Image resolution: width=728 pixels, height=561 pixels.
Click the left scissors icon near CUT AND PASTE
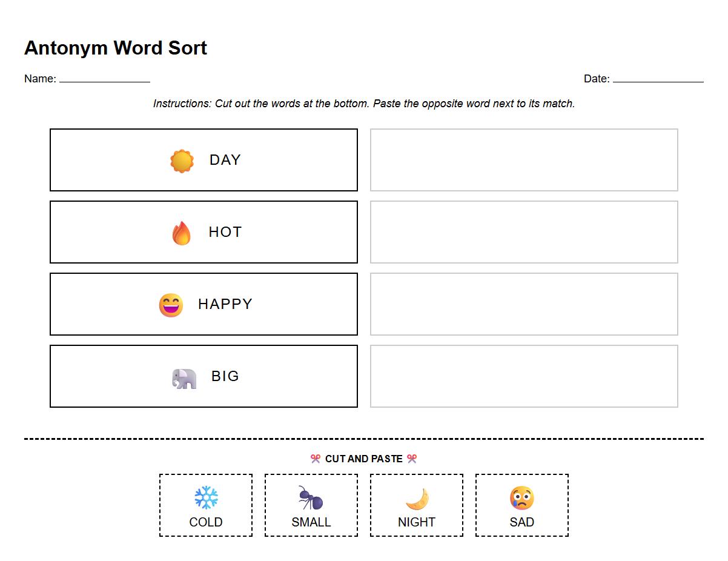pos(314,459)
